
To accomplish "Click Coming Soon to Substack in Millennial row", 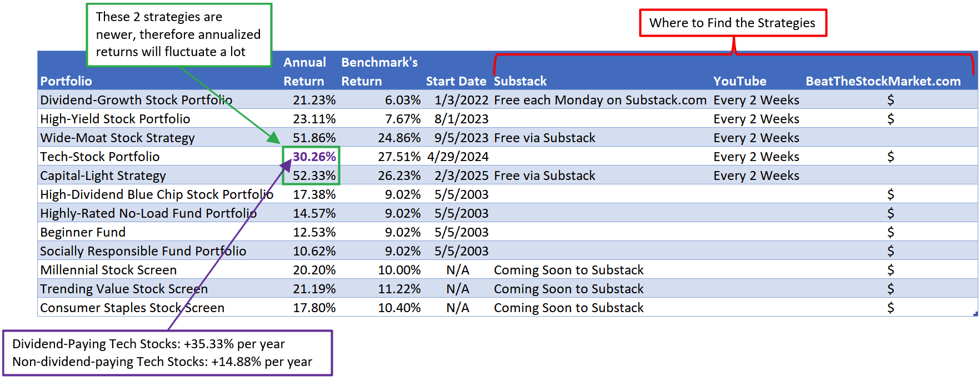I will coord(569,270).
